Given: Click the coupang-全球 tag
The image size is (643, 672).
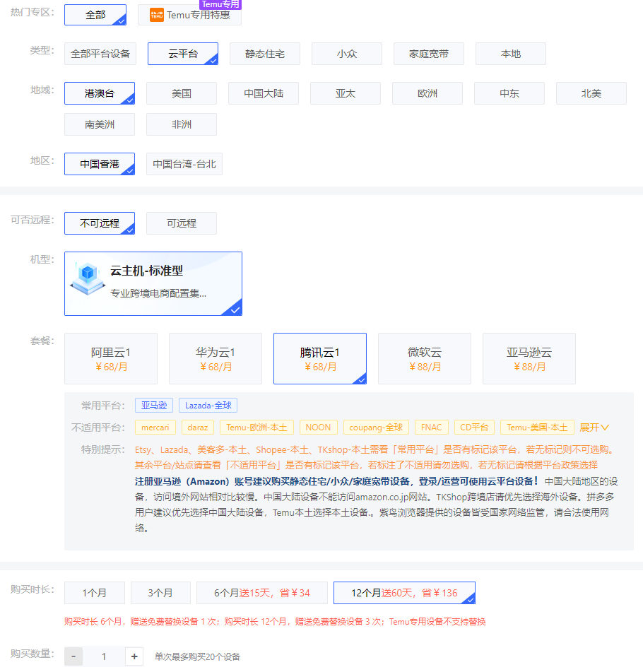Looking at the screenshot, I should (376, 428).
